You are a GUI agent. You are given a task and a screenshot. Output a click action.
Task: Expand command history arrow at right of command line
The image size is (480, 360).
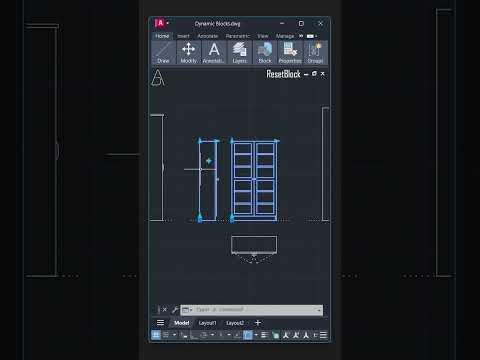(319, 310)
